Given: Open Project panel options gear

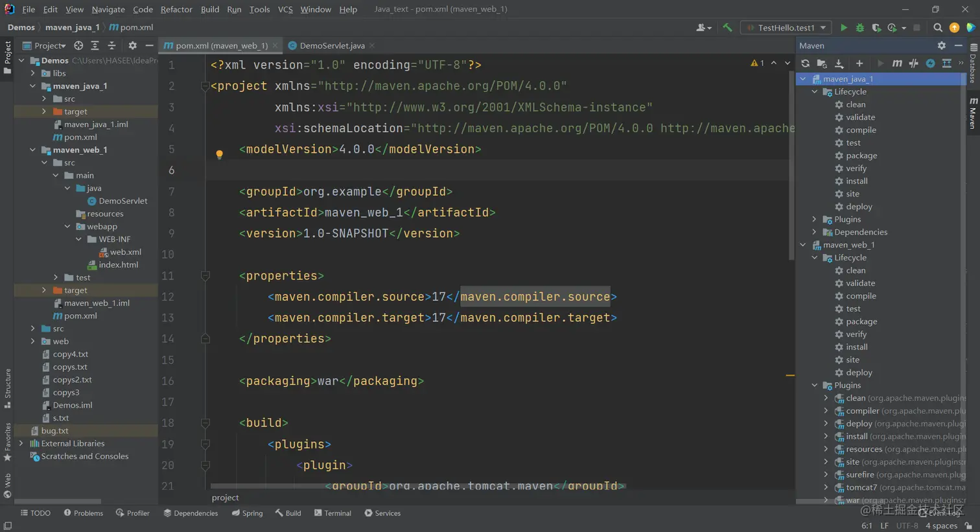Looking at the screenshot, I should coord(132,46).
